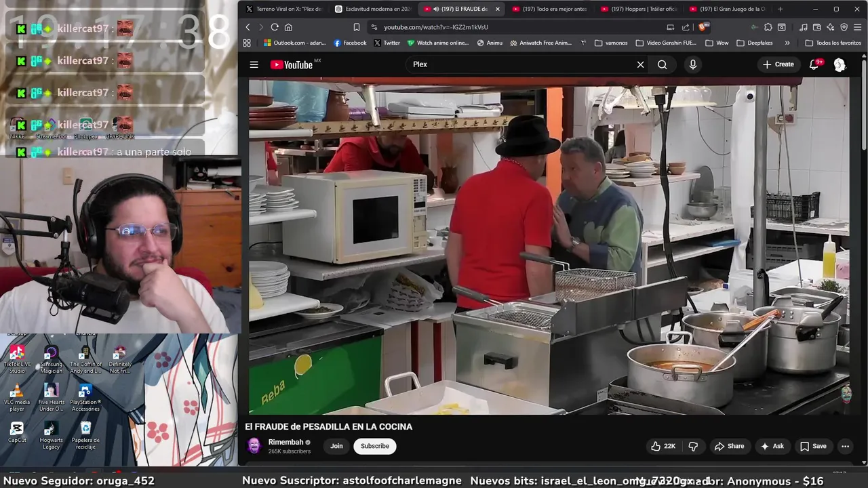Click the Create button
Viewport: 868px width, 488px height.
tap(778, 64)
